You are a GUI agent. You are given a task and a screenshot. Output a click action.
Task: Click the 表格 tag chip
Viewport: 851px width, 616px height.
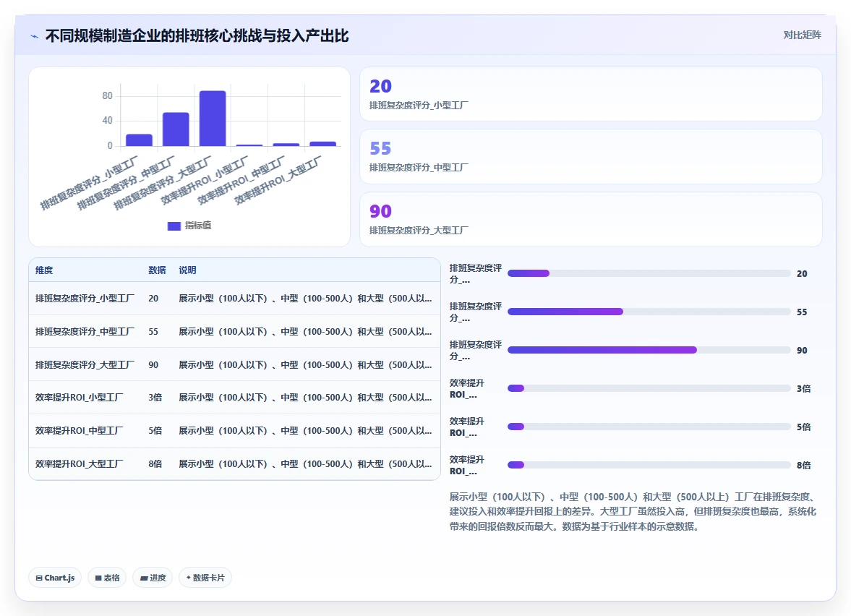(x=107, y=578)
